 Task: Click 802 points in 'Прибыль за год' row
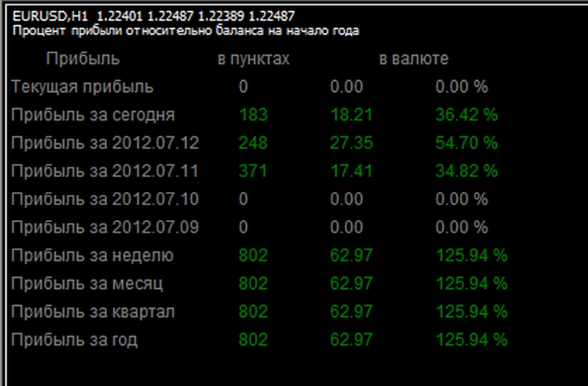tap(253, 340)
